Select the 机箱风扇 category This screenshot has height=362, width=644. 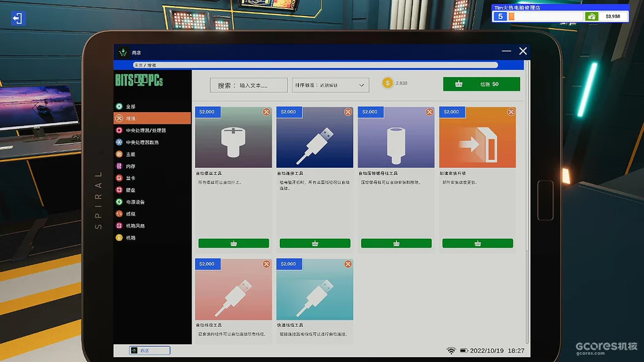(x=135, y=226)
